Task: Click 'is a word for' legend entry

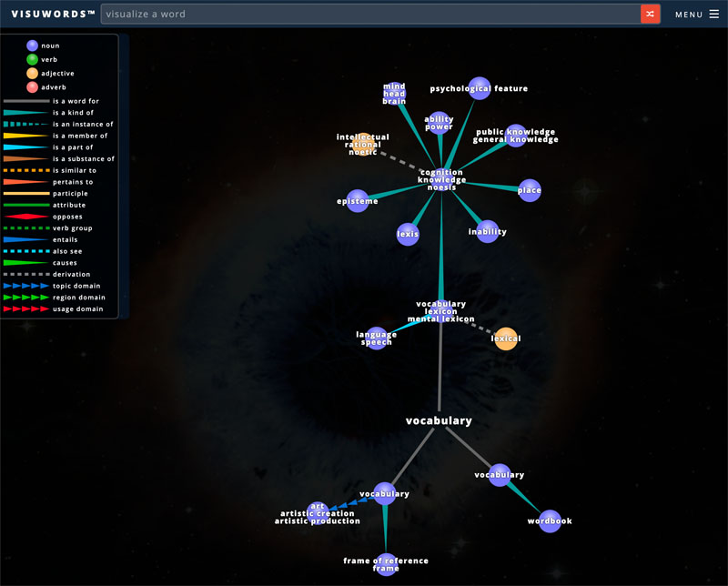Action: 51,101
